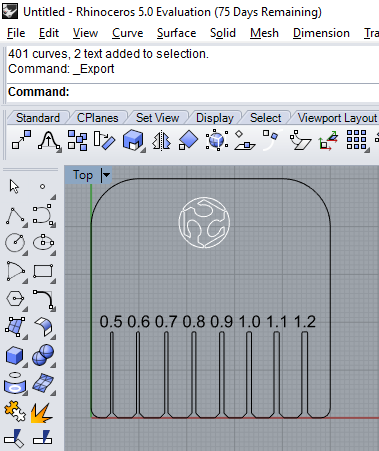Open the Mesh menu
379x451 pixels.
(x=264, y=33)
